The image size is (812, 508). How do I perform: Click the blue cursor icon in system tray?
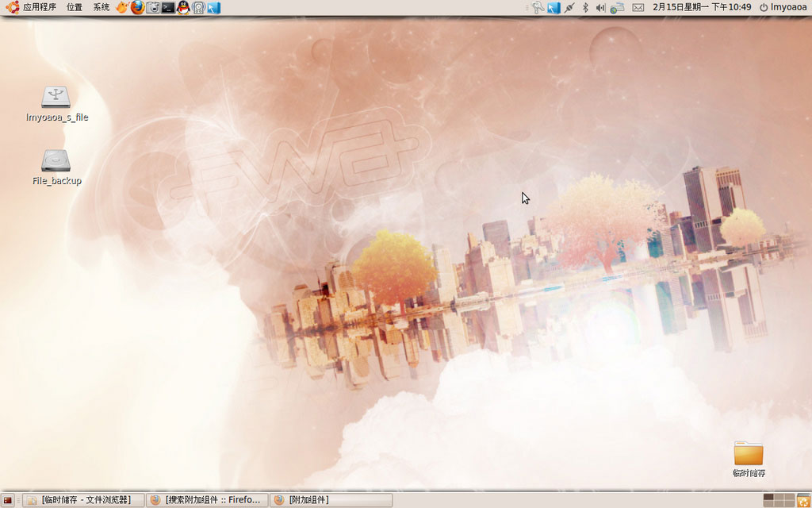coord(554,7)
